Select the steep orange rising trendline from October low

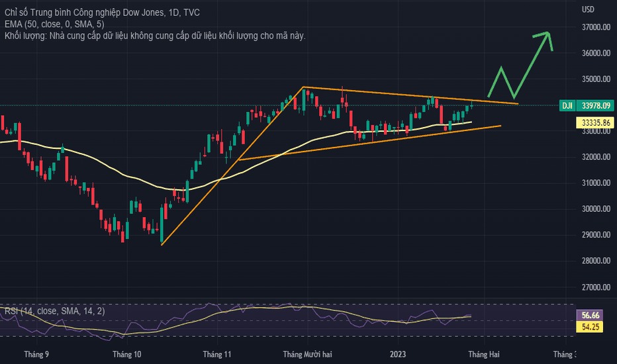(232, 166)
